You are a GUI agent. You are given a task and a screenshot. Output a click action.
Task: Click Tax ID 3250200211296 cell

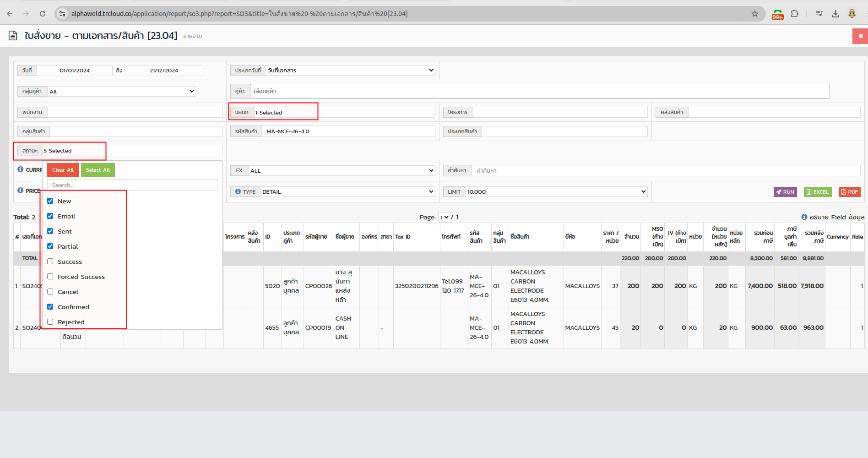click(x=417, y=286)
